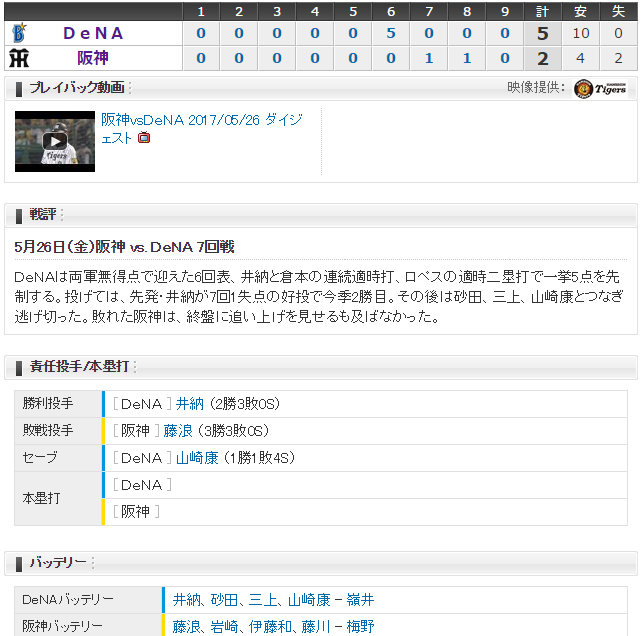Click the Tigers video provider logo
This screenshot has width=642, height=636.
[x=600, y=88]
